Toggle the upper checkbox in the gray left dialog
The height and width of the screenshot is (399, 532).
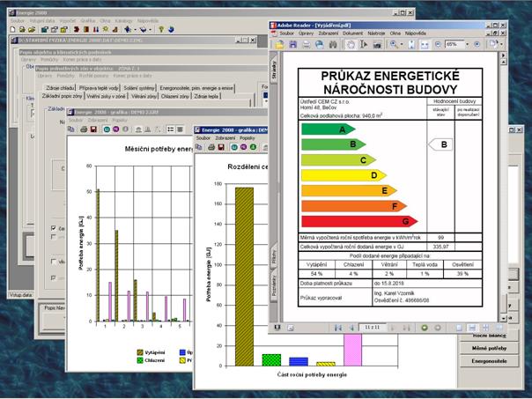pos(52,229)
